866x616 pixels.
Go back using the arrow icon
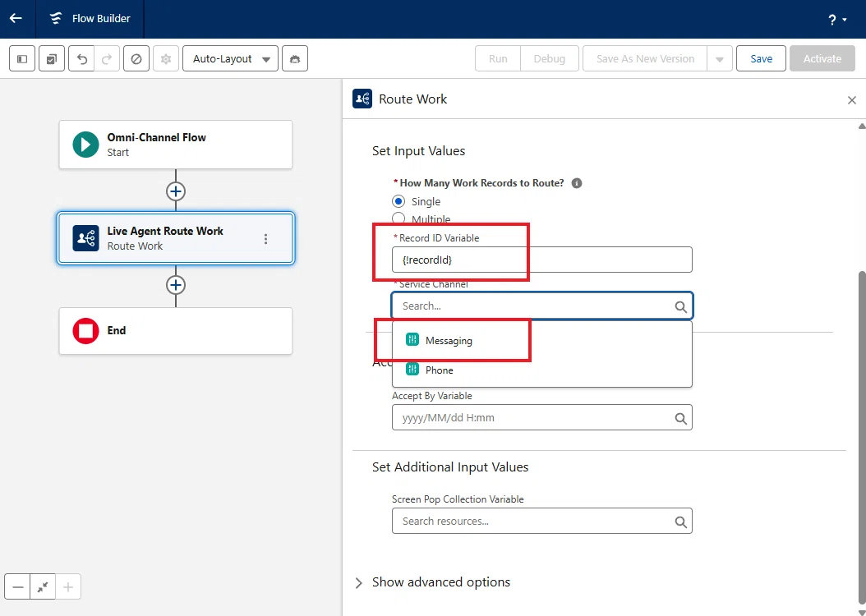click(16, 18)
